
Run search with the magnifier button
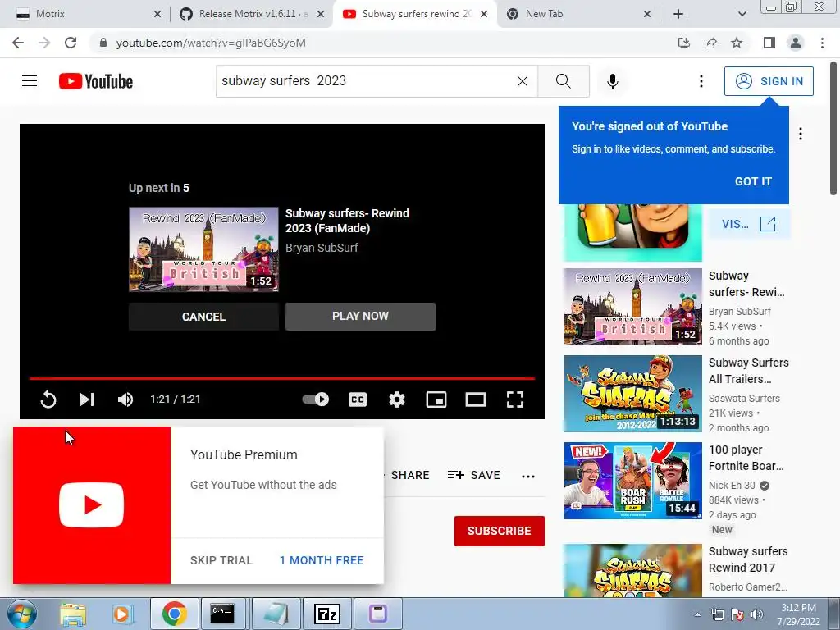tap(563, 81)
